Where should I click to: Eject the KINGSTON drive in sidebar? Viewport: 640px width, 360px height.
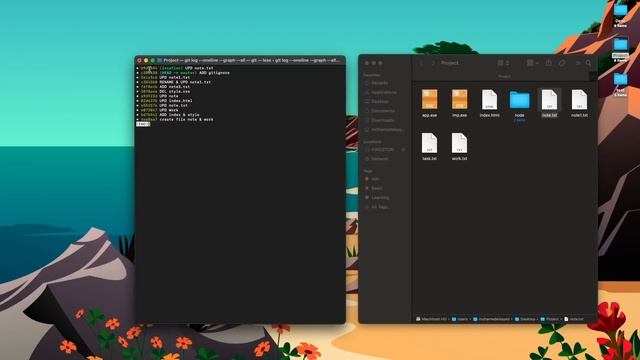(403, 150)
